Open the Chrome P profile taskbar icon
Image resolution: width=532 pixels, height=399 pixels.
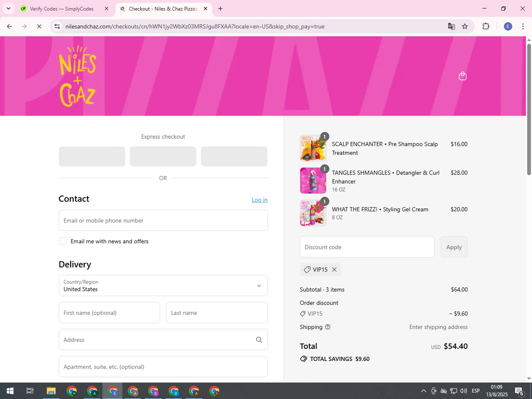pos(214,391)
